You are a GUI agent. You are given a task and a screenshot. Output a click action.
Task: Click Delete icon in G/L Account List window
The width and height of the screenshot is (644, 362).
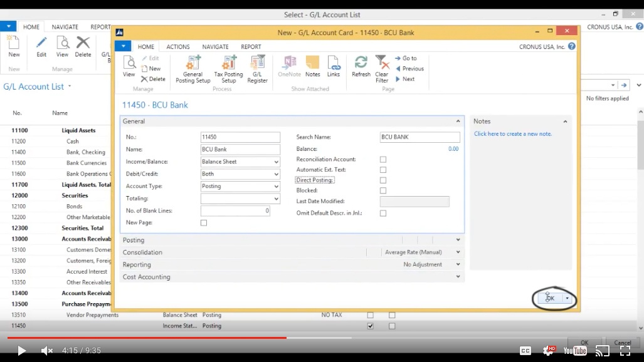83,47
